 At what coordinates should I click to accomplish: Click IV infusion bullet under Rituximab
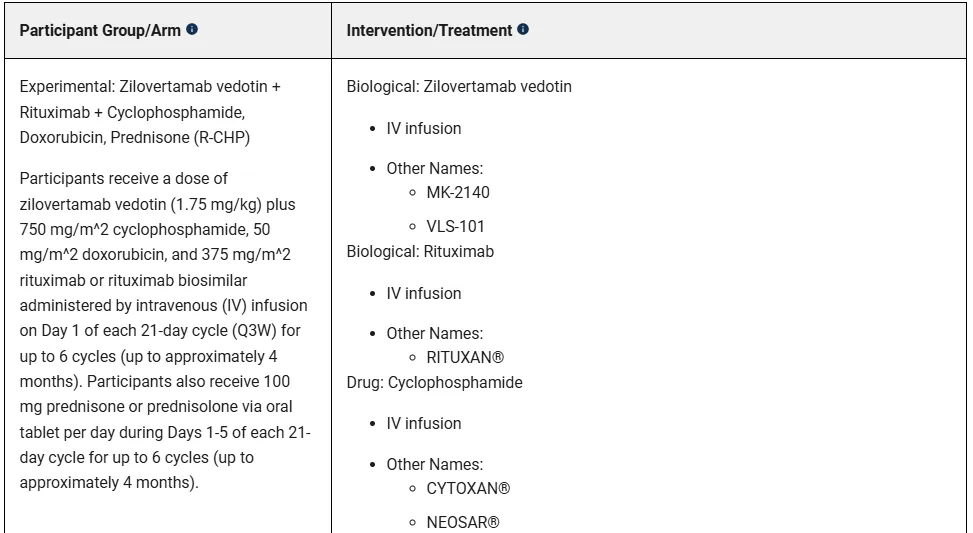coord(424,294)
